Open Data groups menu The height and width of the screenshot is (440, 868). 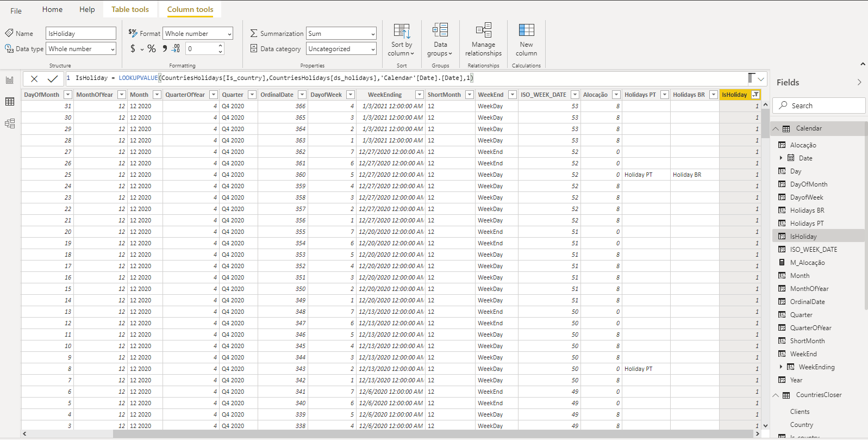tap(440, 40)
